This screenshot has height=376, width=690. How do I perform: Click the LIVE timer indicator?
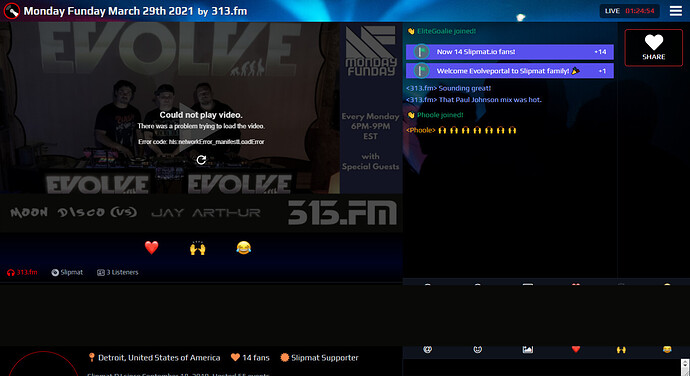629,11
